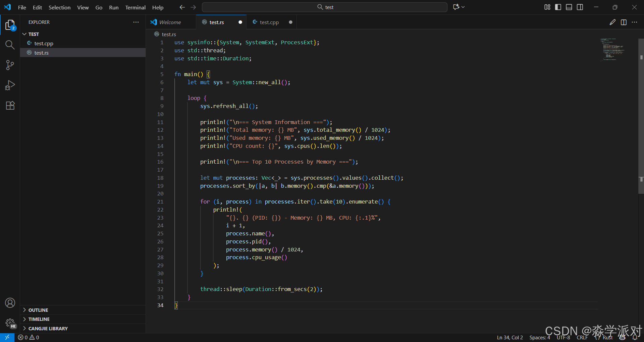Open test.cpp from the Explorer
Image resolution: width=644 pixels, height=342 pixels.
83,43
